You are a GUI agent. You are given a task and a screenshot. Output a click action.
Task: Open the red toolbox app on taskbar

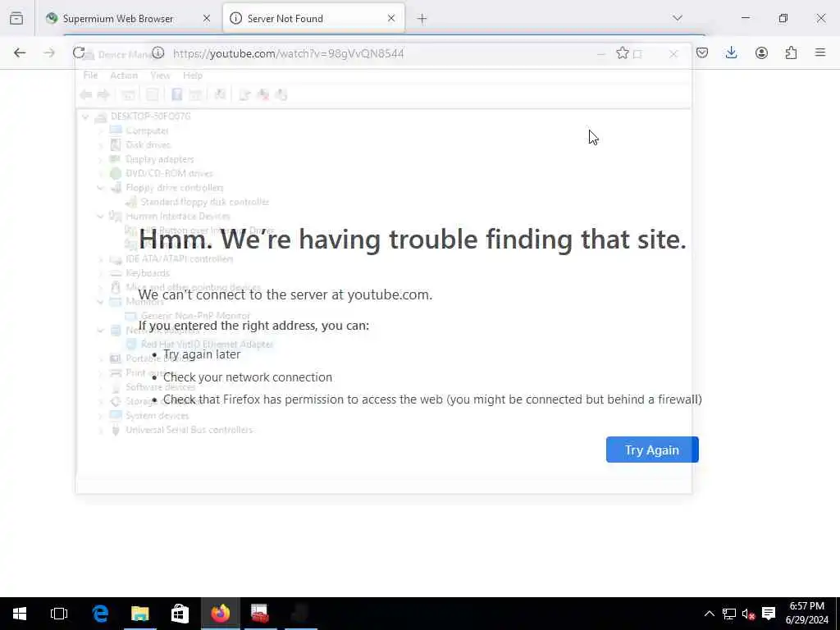(260, 614)
